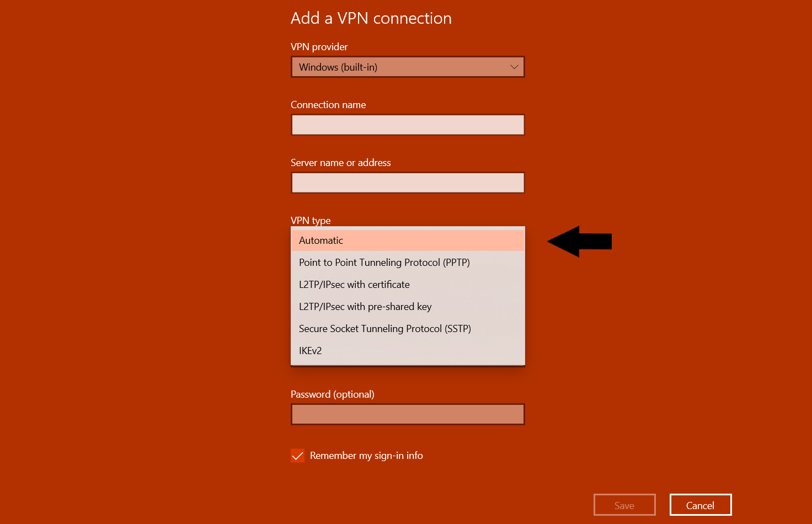The height and width of the screenshot is (524, 812).
Task: Click the Save button
Action: 624,505
